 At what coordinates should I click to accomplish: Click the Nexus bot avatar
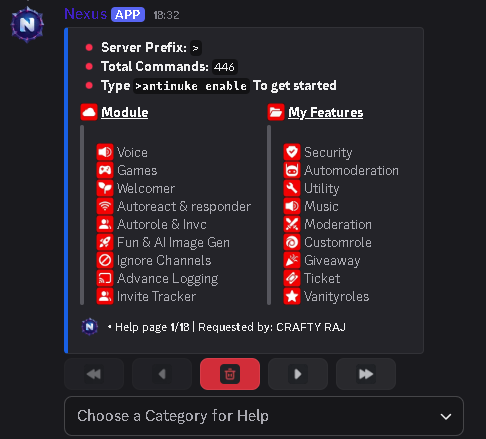point(27,25)
